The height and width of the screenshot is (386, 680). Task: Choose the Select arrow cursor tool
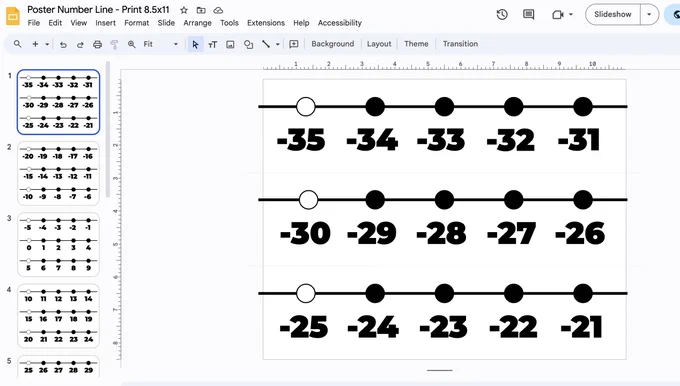click(x=195, y=44)
